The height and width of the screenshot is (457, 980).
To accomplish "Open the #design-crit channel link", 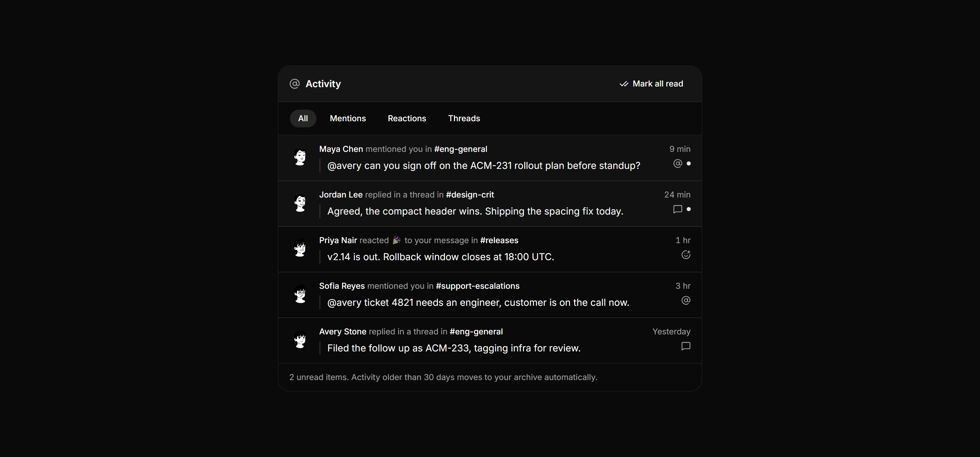I will (470, 194).
